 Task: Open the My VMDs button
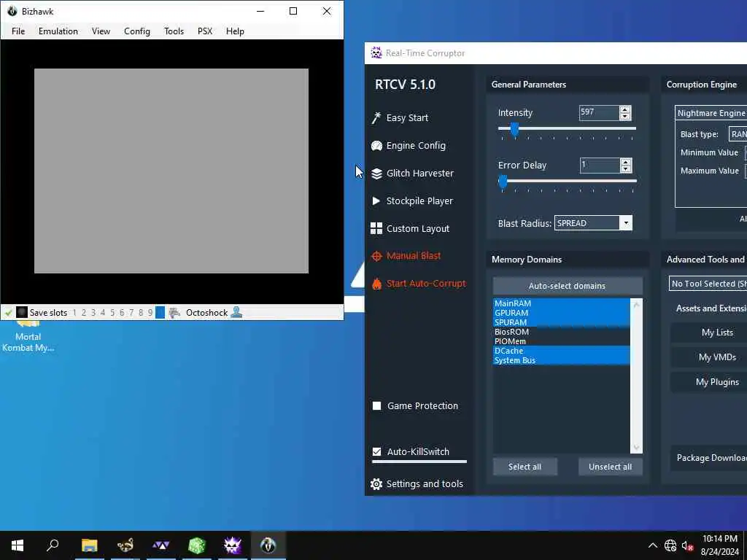click(710, 357)
